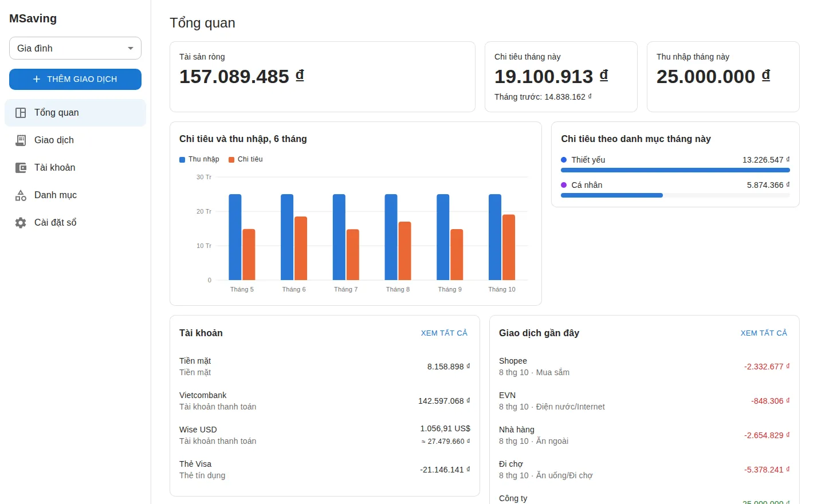This screenshot has width=825, height=504.
Task: Click the Thu nhập tháng này value 25.000.000
Action: pos(713,77)
